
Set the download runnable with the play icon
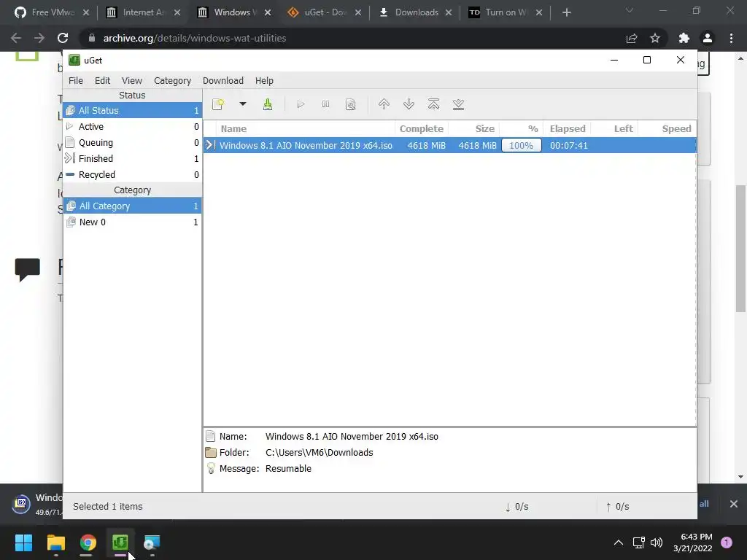click(301, 104)
